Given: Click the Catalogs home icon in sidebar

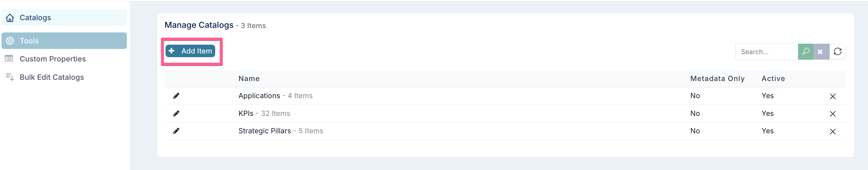Looking at the screenshot, I should tap(10, 18).
